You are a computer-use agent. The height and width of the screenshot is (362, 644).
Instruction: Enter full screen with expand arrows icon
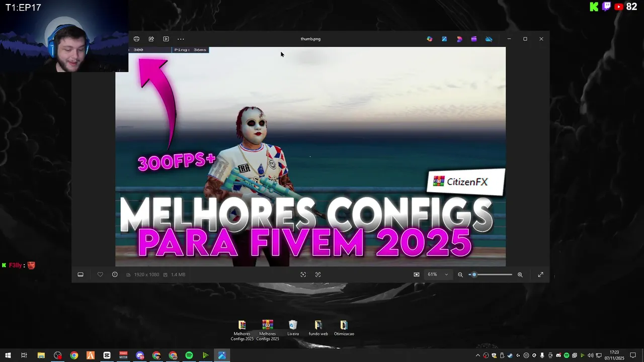540,275
